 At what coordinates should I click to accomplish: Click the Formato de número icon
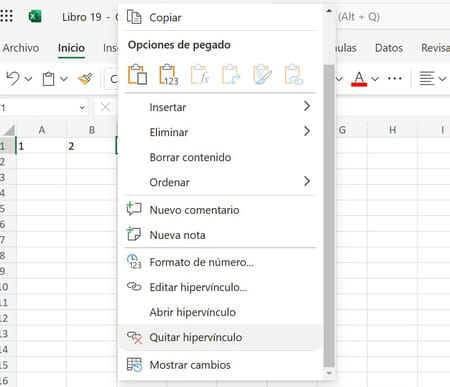[134, 262]
